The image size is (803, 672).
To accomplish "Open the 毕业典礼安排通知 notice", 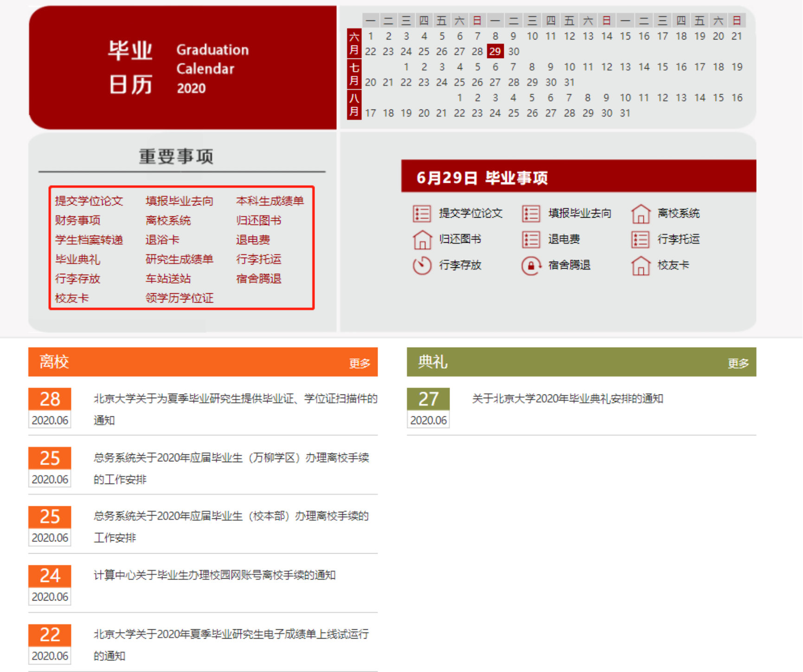I will pyautogui.click(x=567, y=399).
